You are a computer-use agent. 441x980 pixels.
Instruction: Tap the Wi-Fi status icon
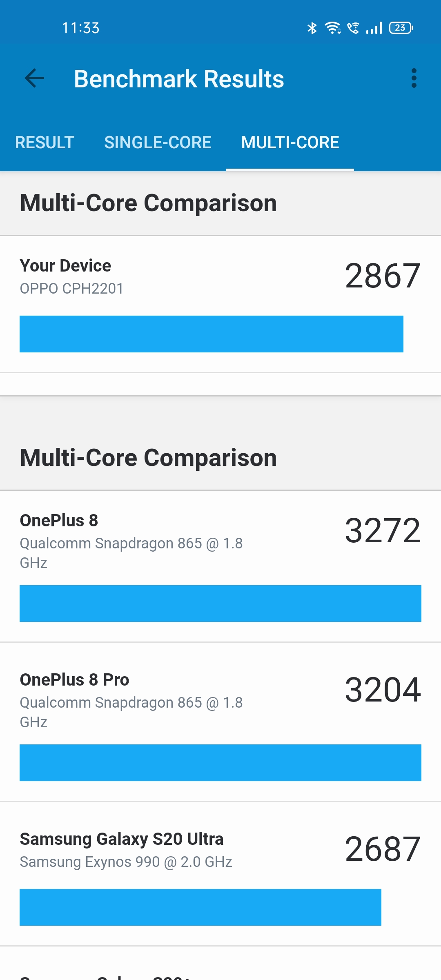click(333, 28)
